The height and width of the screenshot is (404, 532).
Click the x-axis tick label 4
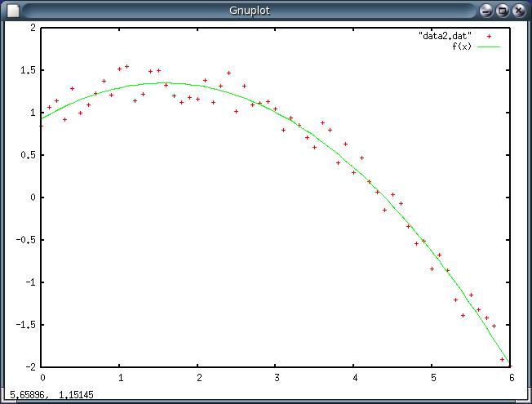pyautogui.click(x=355, y=377)
